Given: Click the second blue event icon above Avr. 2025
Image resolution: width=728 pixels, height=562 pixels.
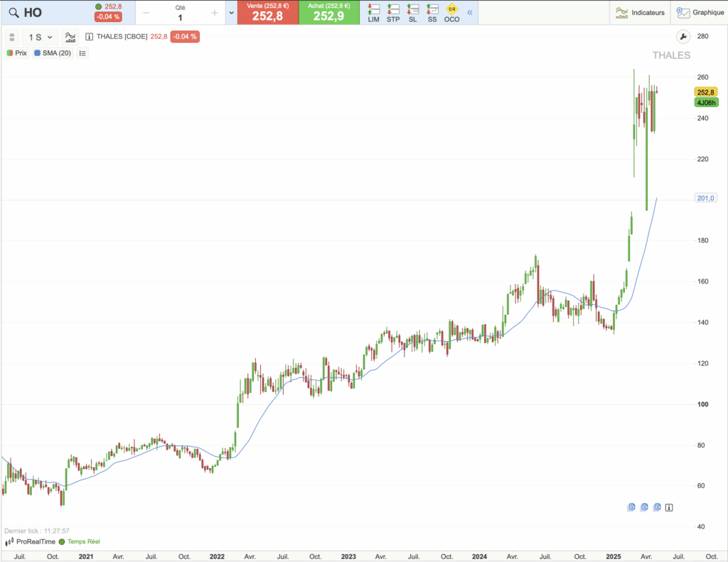Looking at the screenshot, I should (x=644, y=507).
